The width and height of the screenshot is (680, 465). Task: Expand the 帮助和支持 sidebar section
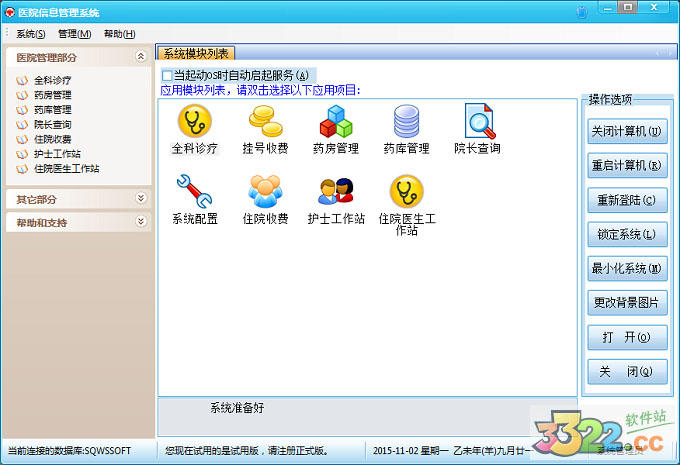click(x=140, y=222)
